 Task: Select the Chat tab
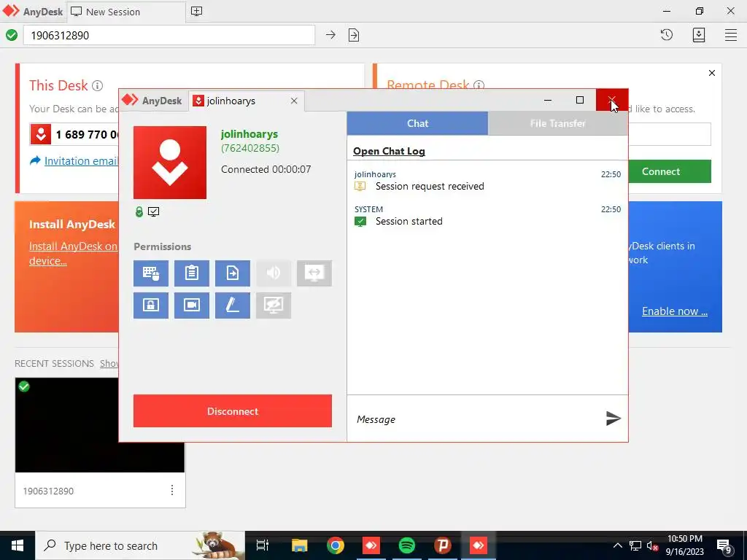pyautogui.click(x=417, y=123)
